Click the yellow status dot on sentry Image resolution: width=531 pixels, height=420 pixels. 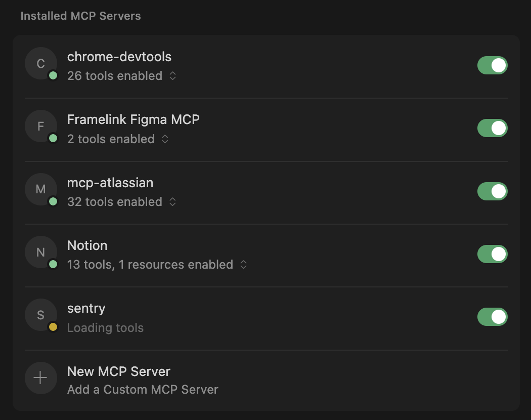tap(53, 327)
